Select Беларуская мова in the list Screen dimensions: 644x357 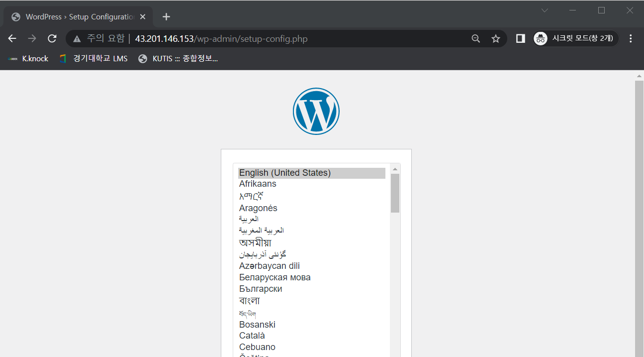pos(312,277)
